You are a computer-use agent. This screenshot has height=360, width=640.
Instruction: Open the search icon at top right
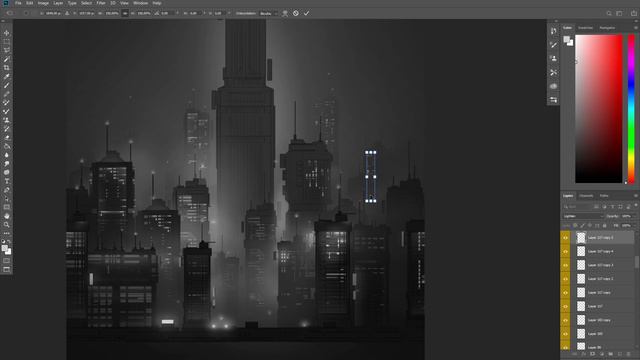609,13
